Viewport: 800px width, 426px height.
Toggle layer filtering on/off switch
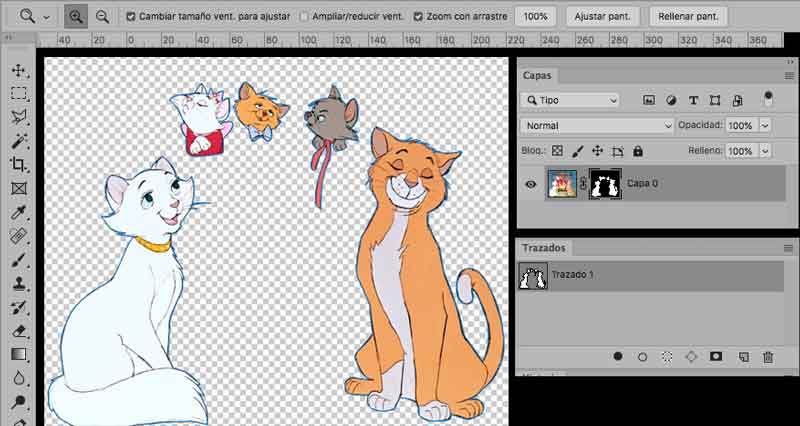[x=768, y=98]
